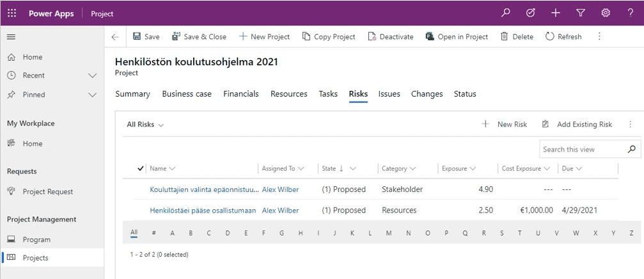Click the Delete trash command
The width and height of the screenshot is (644, 279).
coord(517,37)
